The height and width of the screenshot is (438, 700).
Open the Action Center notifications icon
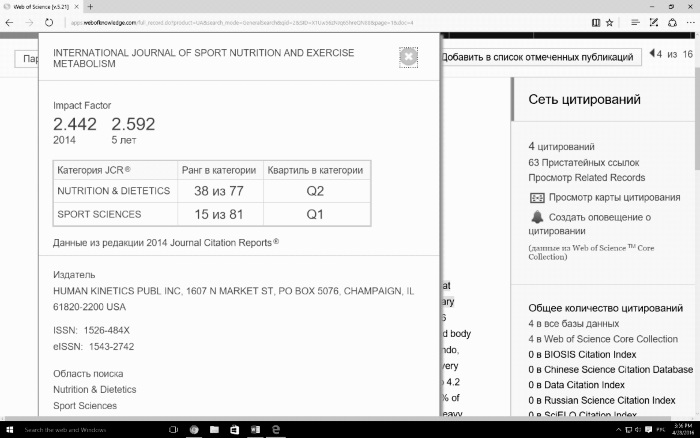click(x=648, y=430)
